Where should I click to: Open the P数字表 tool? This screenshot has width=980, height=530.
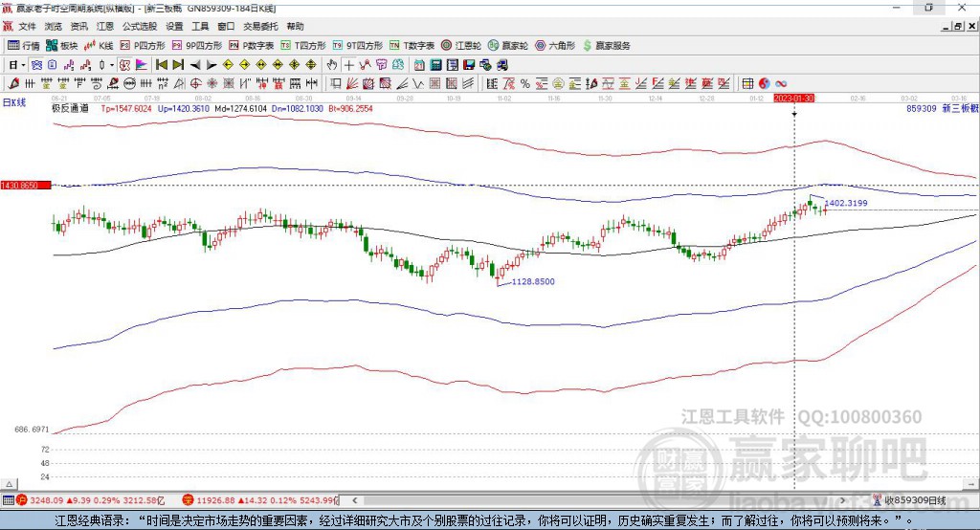[252, 46]
